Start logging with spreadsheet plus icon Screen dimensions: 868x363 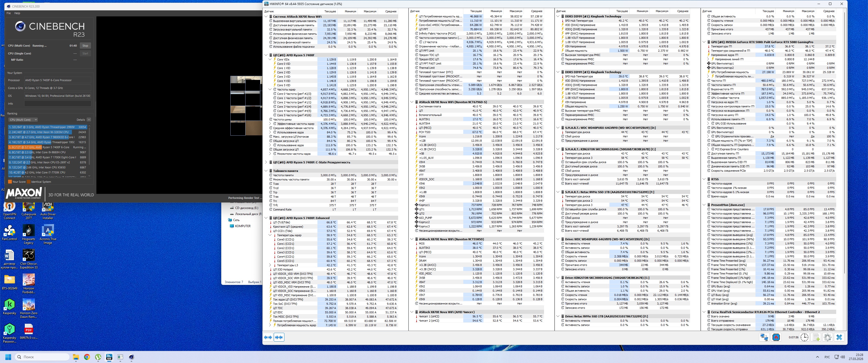[x=816, y=337]
